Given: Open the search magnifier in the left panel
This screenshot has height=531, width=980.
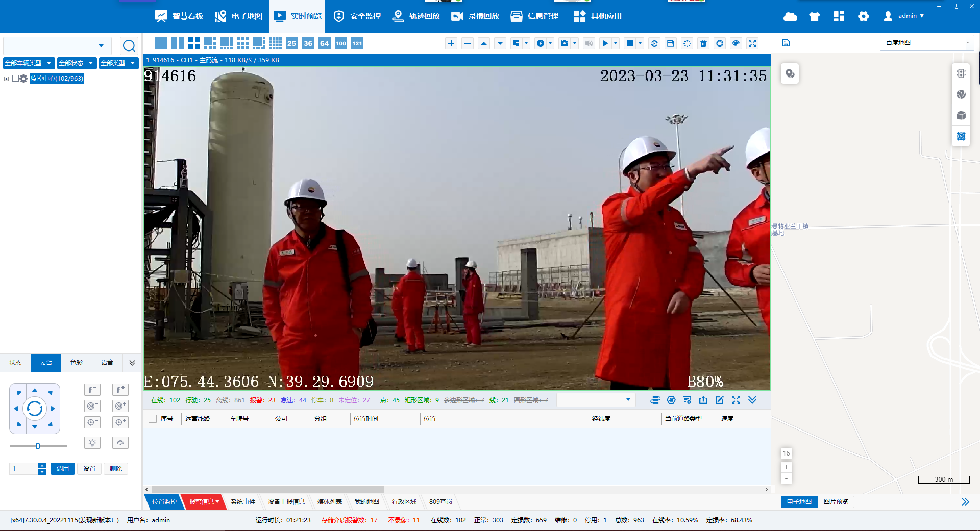Looking at the screenshot, I should click(x=129, y=45).
